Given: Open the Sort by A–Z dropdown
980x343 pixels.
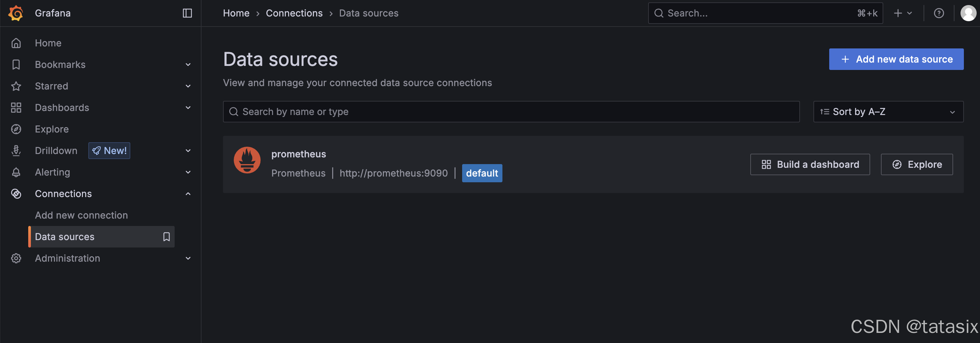Looking at the screenshot, I should (888, 112).
